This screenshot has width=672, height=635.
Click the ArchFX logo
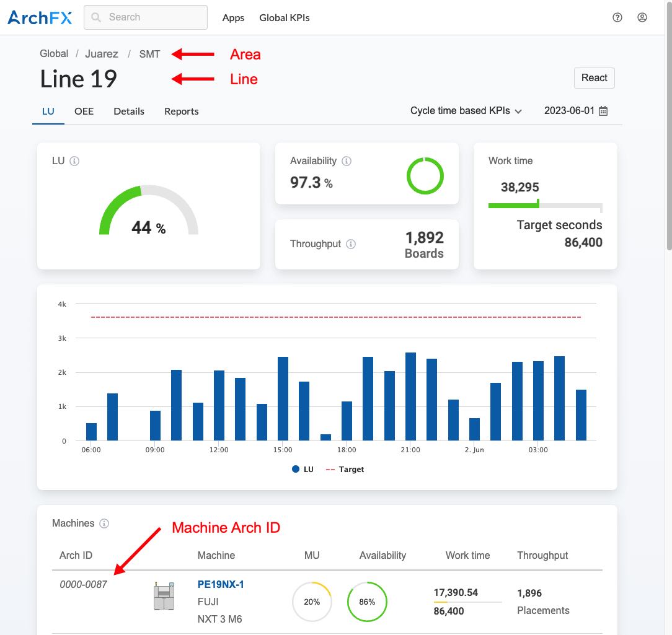coord(40,17)
